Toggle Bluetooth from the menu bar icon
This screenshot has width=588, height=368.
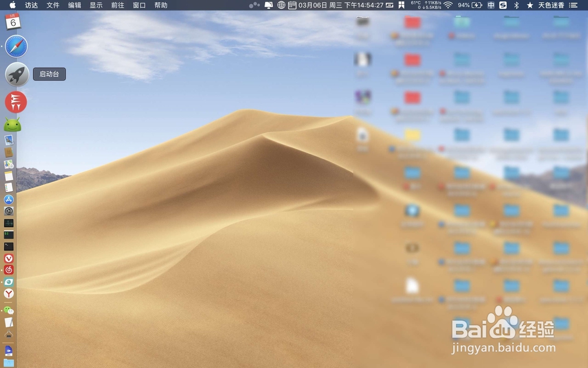[514, 6]
